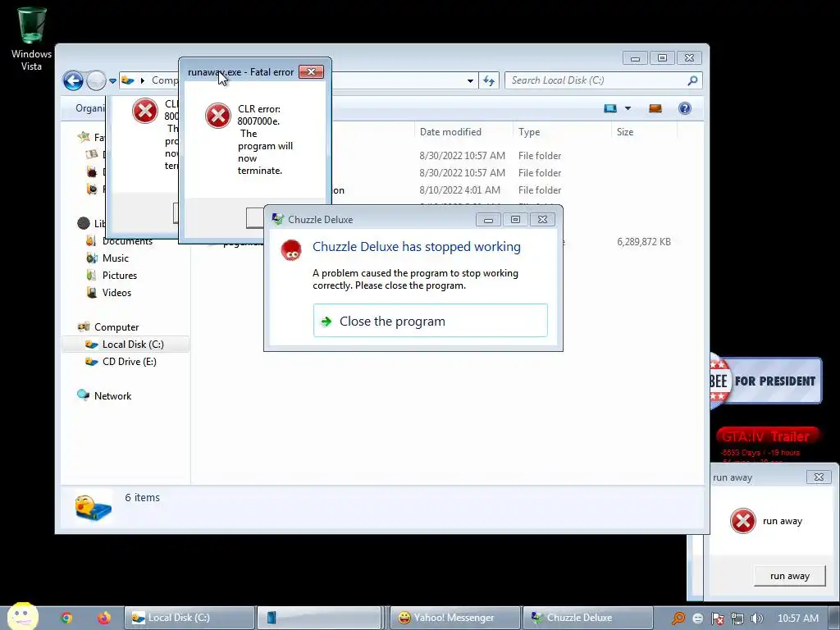Click the '6 items' status text
840x630 pixels.
point(142,498)
